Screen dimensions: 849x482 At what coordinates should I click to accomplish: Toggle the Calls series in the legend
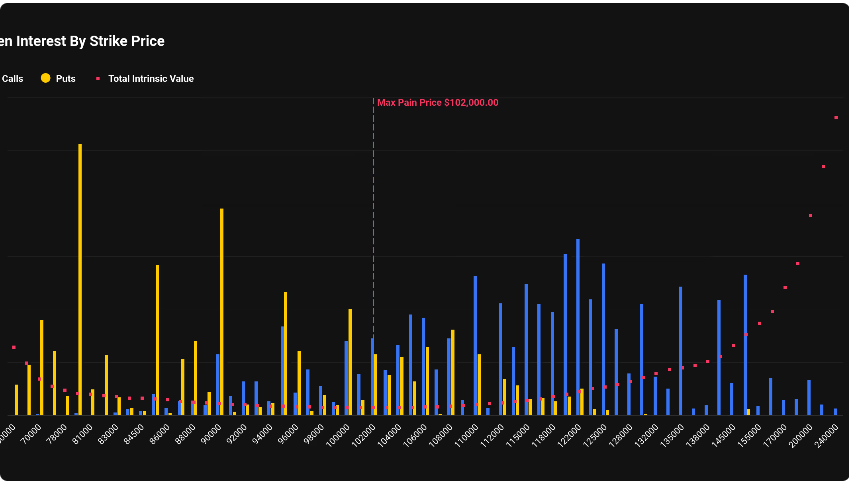coord(12,78)
